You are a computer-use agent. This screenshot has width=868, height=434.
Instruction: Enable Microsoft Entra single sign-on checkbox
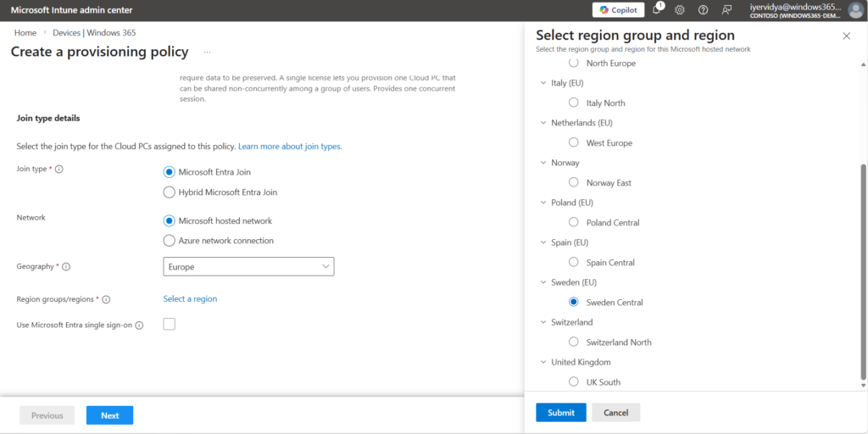click(169, 324)
